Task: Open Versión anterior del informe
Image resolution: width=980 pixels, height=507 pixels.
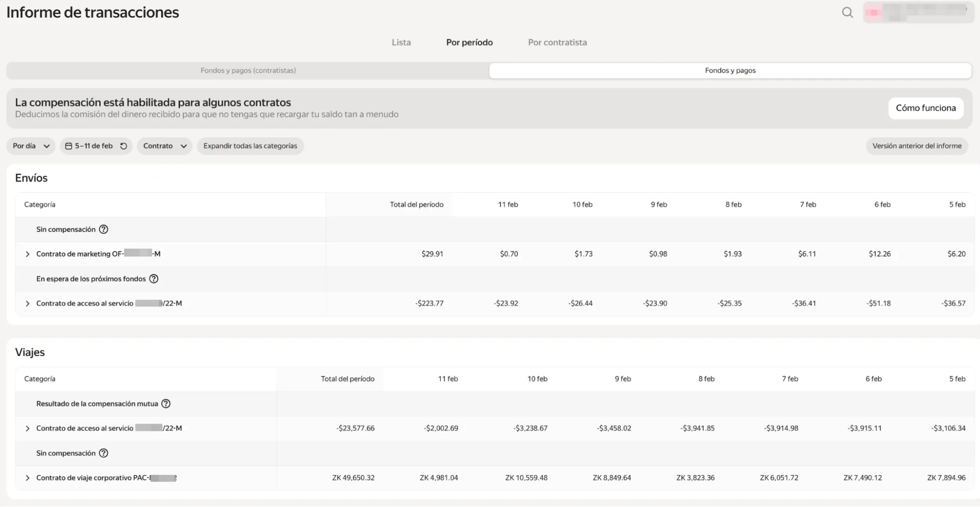Action: click(x=917, y=146)
